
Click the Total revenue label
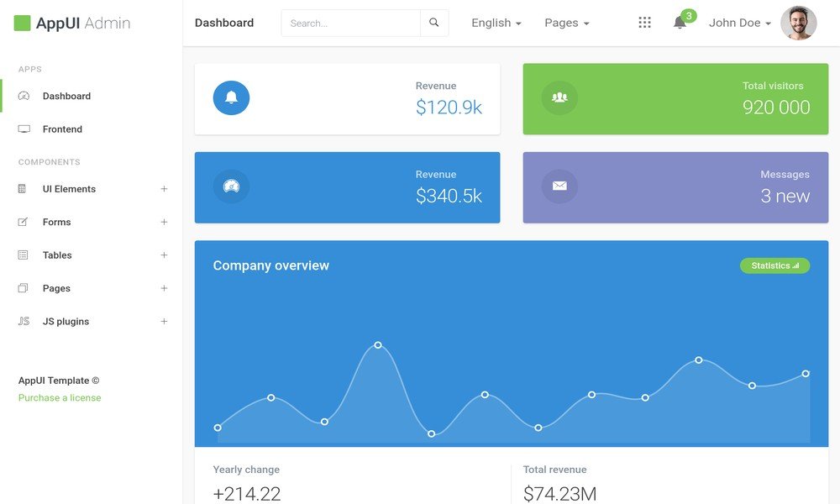coord(555,470)
